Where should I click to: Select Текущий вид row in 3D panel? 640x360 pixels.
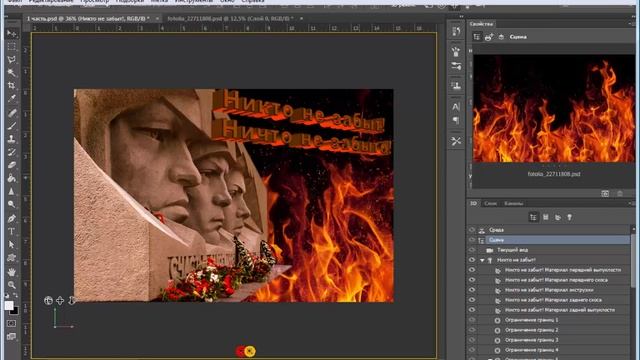point(549,250)
